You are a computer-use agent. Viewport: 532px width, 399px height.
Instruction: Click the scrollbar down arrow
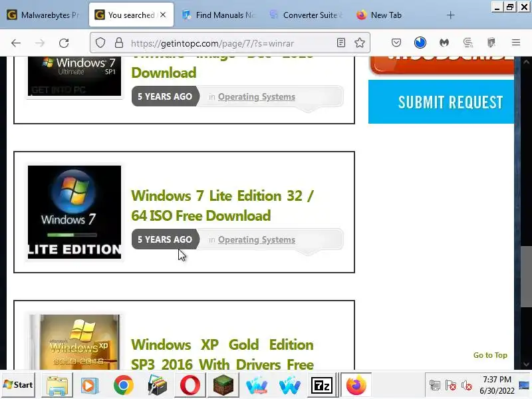click(526, 364)
